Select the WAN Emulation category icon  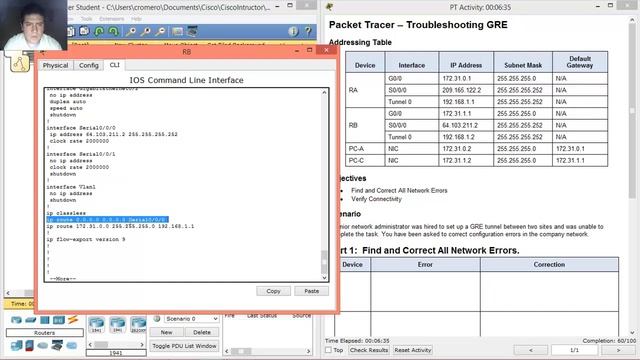click(x=42, y=346)
